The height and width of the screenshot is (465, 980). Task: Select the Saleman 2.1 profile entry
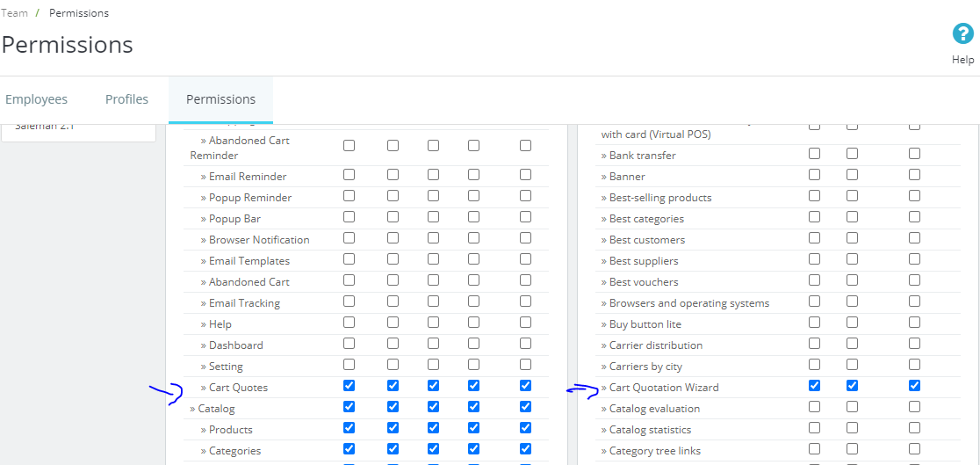click(46, 127)
